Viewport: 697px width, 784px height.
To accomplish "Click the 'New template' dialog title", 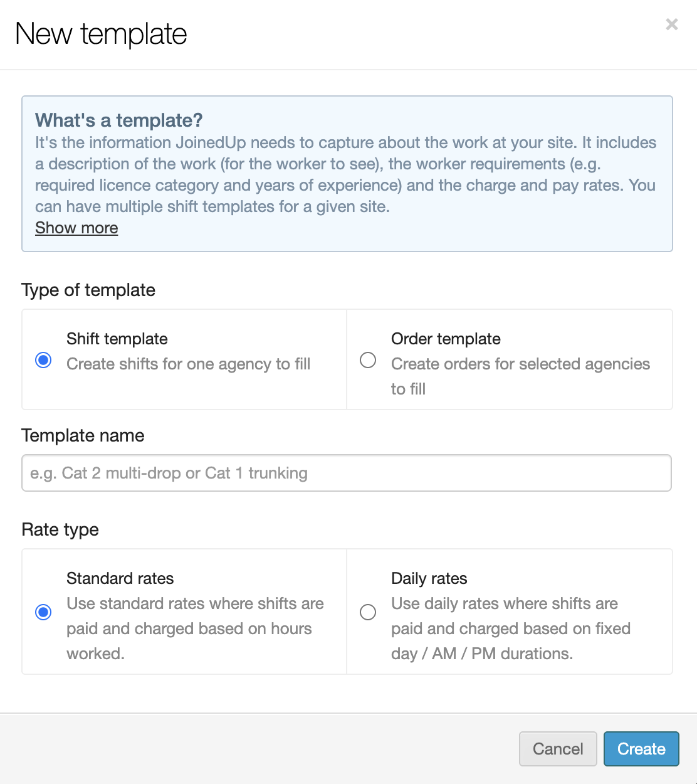I will pyautogui.click(x=101, y=34).
